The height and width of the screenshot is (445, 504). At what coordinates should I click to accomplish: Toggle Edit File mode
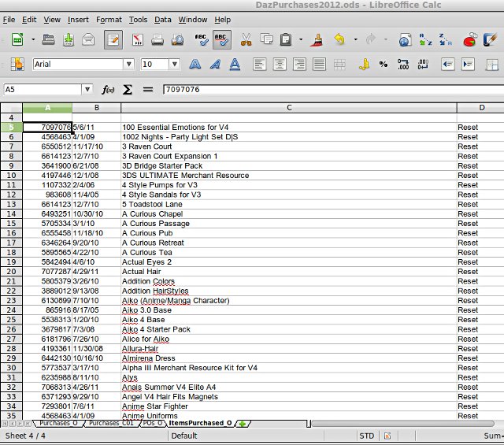click(x=113, y=40)
